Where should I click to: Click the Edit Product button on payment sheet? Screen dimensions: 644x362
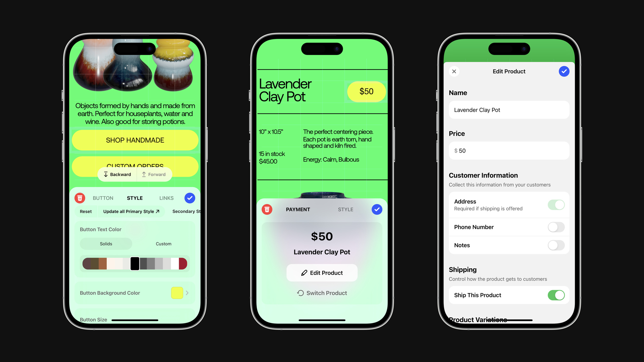322,273
